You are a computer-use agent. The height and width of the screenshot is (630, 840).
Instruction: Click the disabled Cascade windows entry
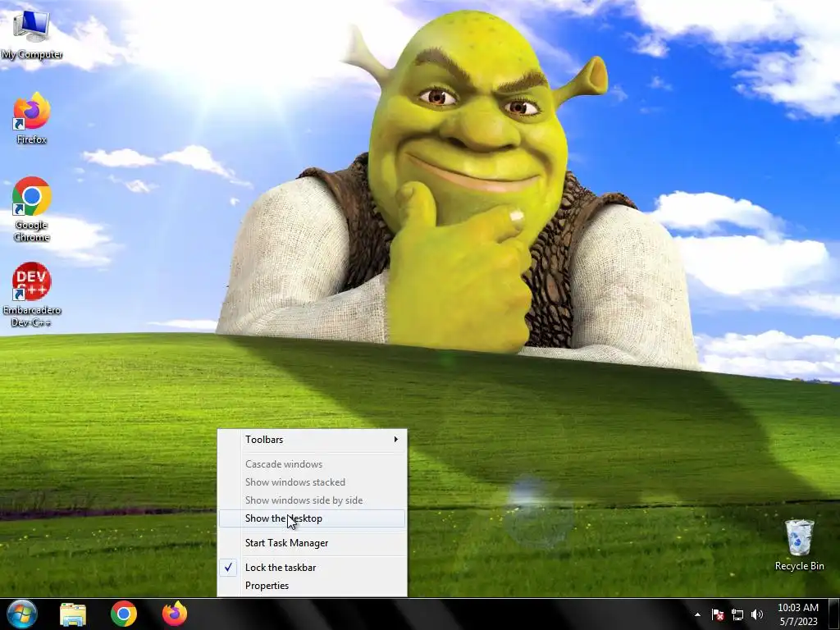click(x=312, y=464)
